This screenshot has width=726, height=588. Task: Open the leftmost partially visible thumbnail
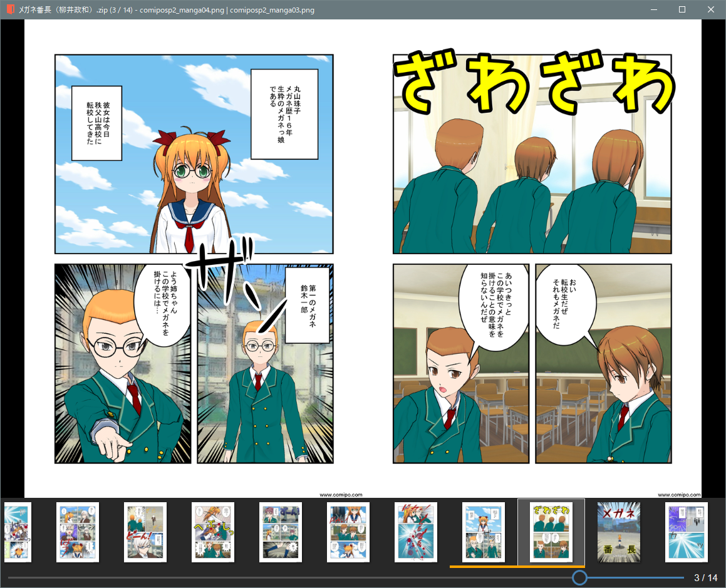18,532
